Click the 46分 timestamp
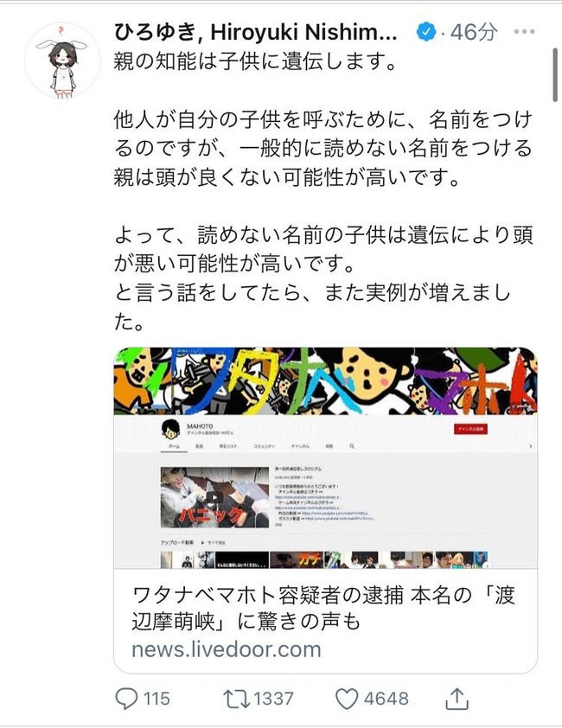Viewport: 562px width, 728px height. [474, 32]
